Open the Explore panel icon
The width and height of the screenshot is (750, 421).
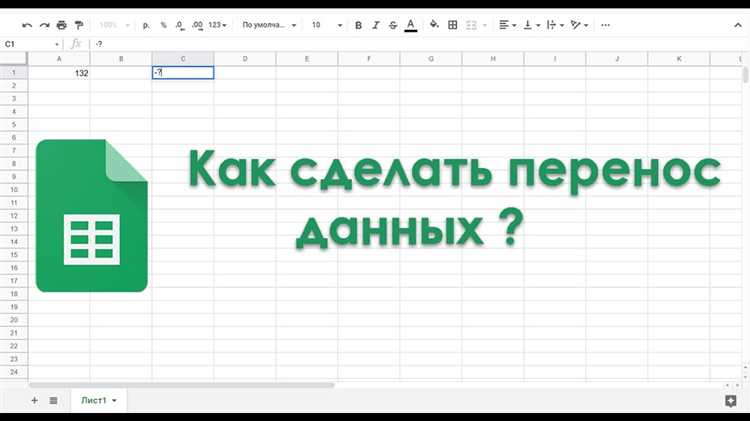click(x=730, y=401)
